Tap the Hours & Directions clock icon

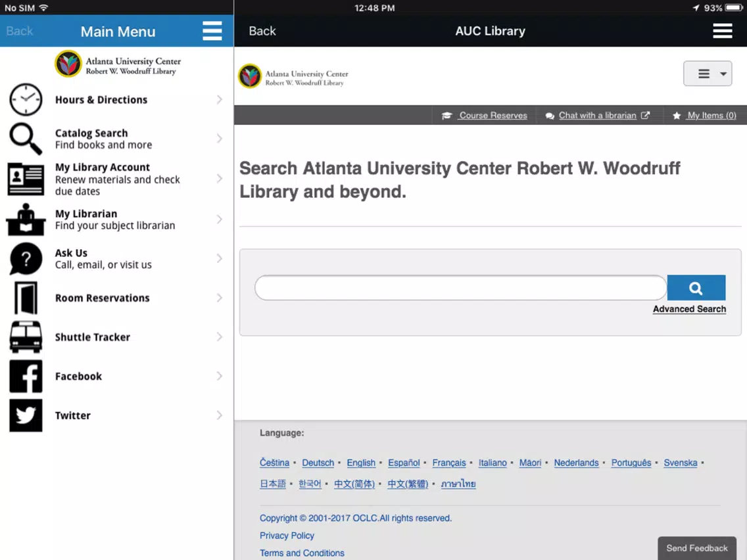[26, 99]
